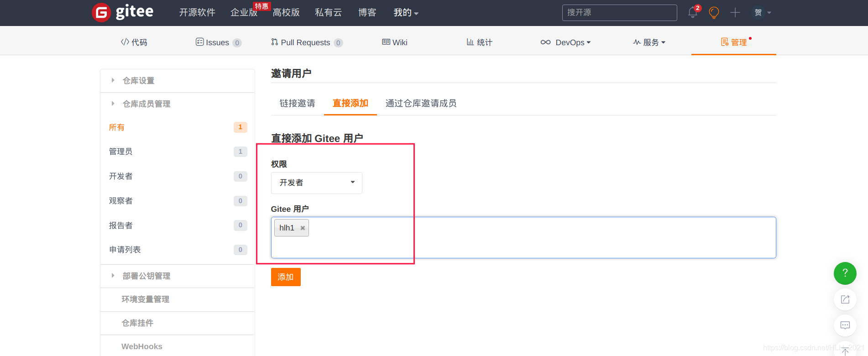Open 企业版 in the top nav

click(244, 12)
